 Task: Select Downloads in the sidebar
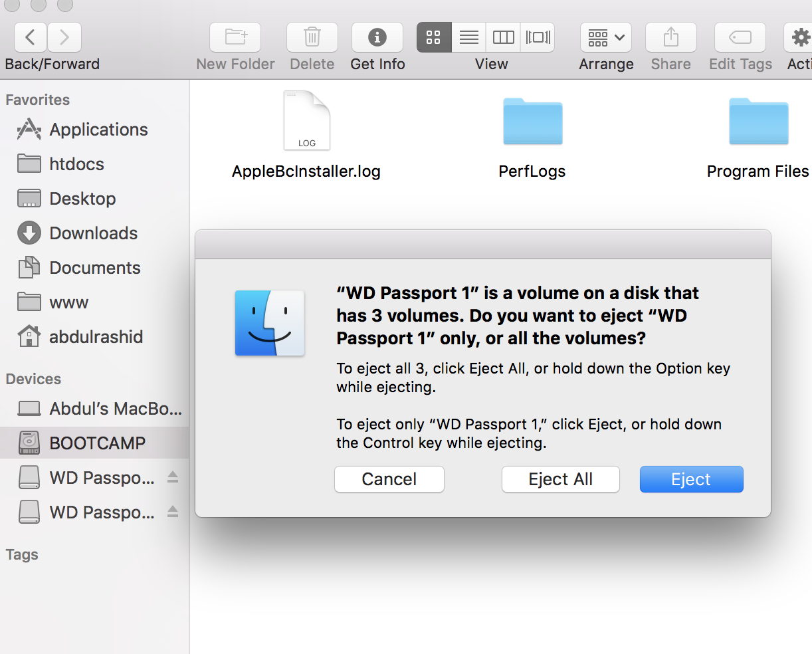[94, 233]
